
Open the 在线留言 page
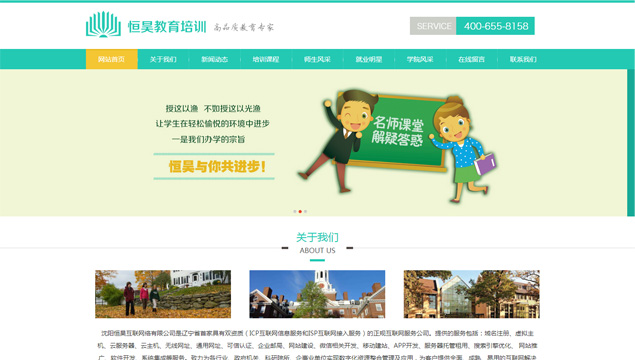point(471,59)
